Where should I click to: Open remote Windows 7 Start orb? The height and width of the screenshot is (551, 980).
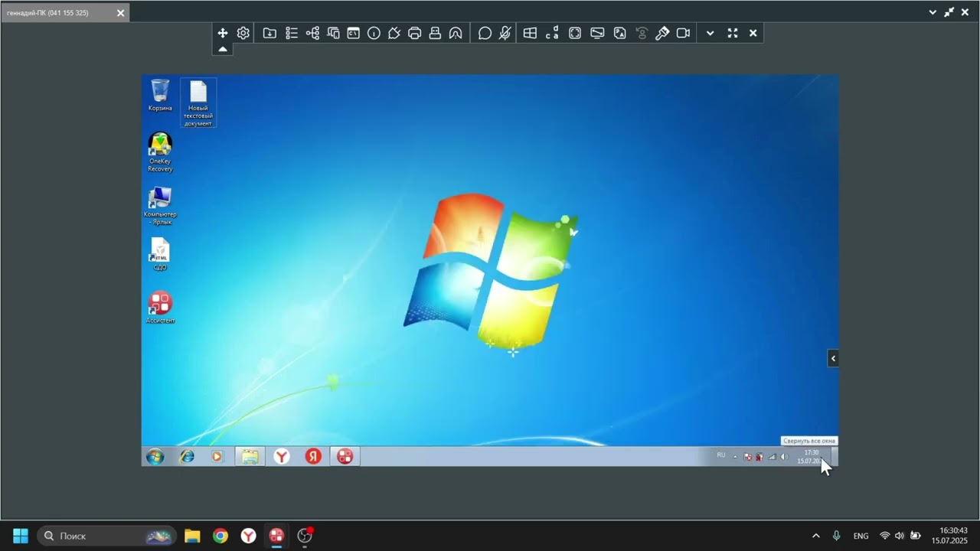coord(155,456)
